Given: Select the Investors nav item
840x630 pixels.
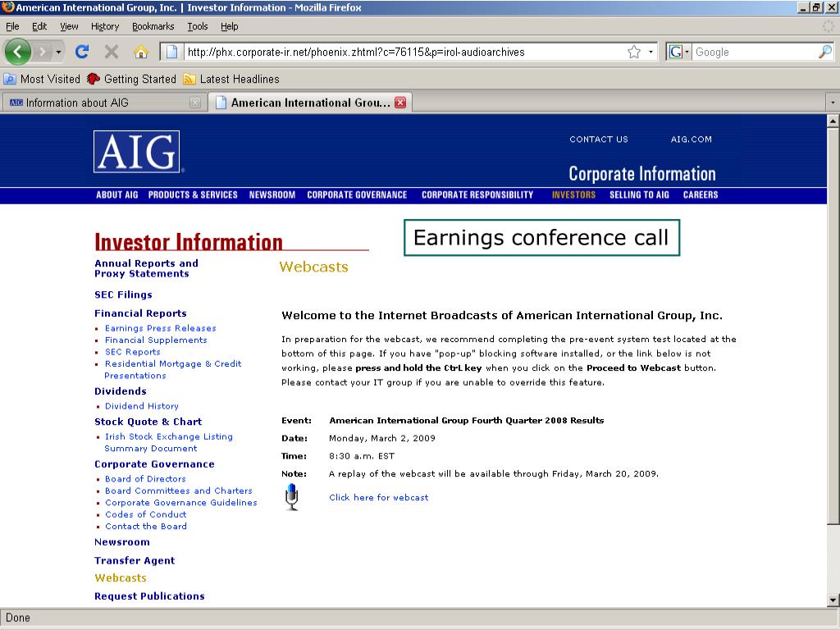Looking at the screenshot, I should (x=573, y=195).
